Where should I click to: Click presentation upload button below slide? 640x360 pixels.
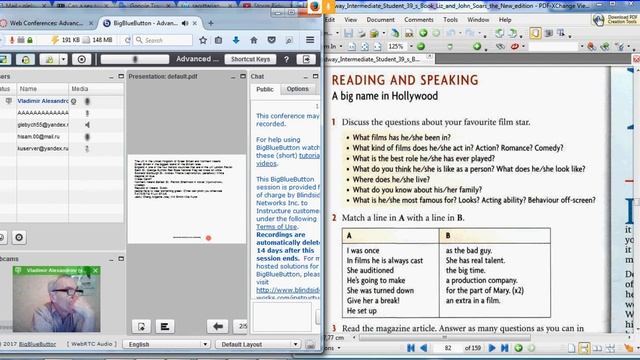[141, 327]
